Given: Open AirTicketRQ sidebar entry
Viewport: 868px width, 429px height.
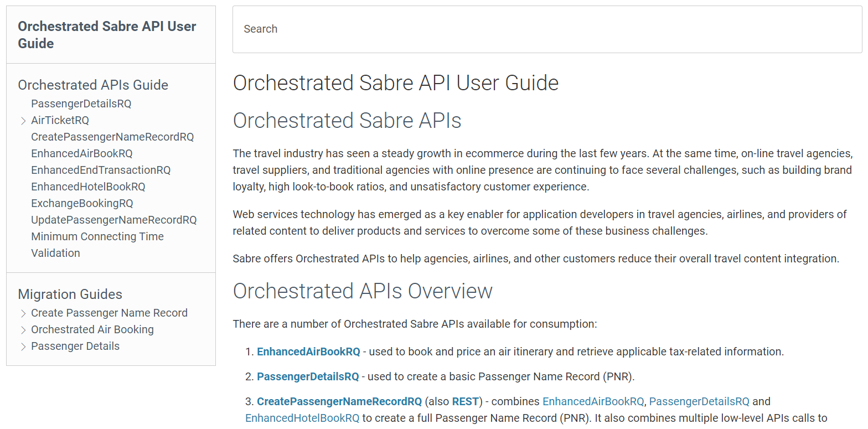Looking at the screenshot, I should [60, 120].
